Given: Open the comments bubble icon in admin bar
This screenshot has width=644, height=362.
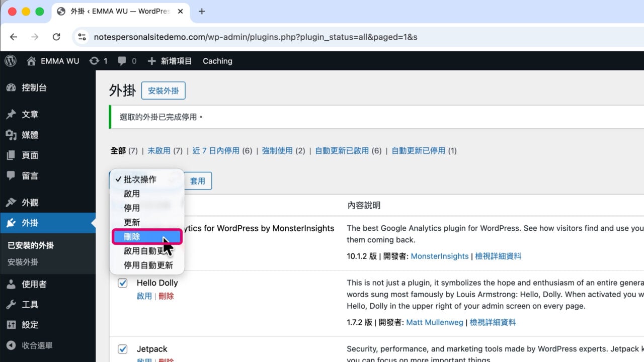Looking at the screenshot, I should [122, 61].
